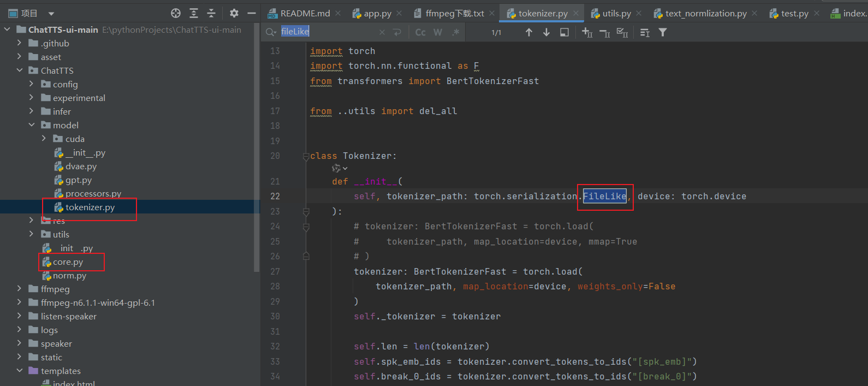Expand the experimental folder

pyautogui.click(x=31, y=97)
